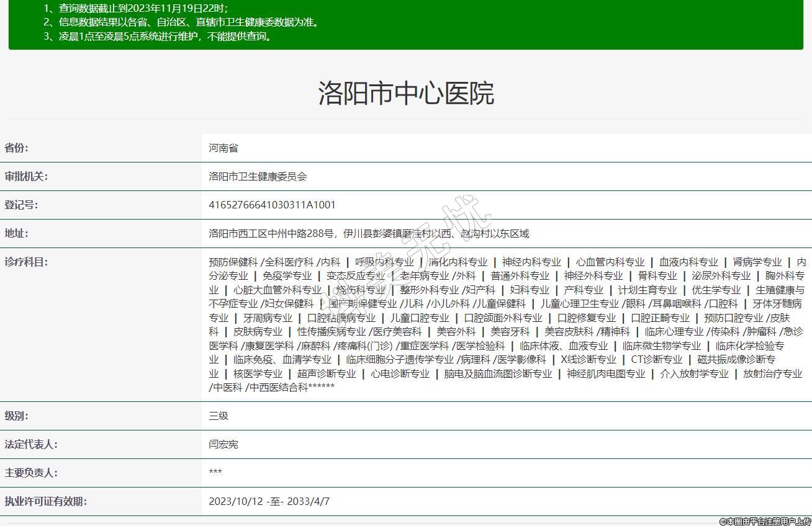Click 预防保健科 in the department list
This screenshot has width=812, height=526.
click(233, 262)
